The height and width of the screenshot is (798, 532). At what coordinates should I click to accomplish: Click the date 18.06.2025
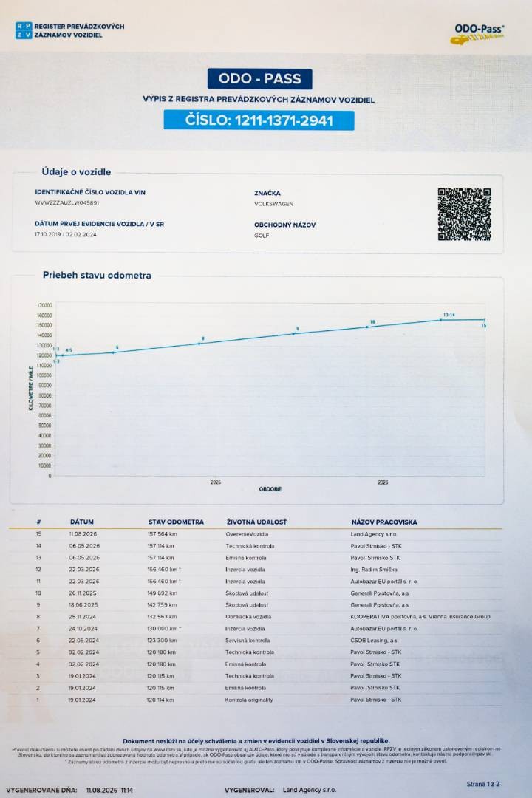[83, 605]
